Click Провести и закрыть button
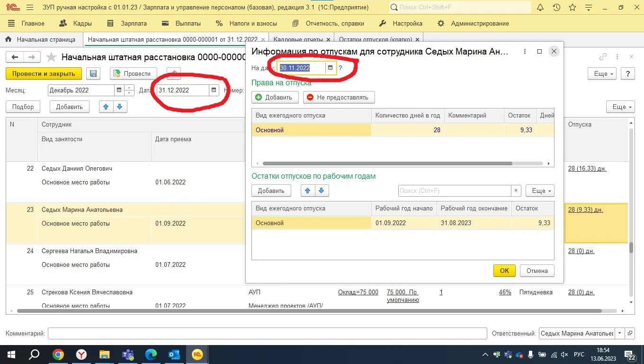 (x=44, y=73)
